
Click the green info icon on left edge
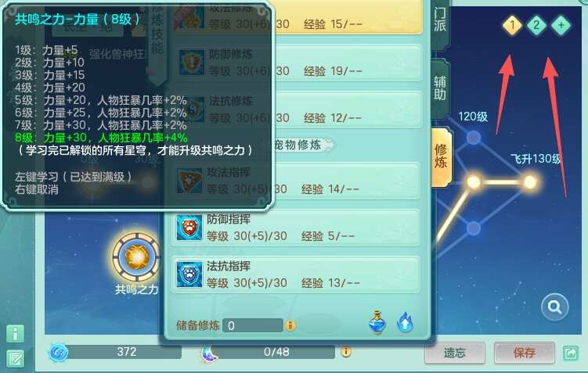pyautogui.click(x=16, y=333)
